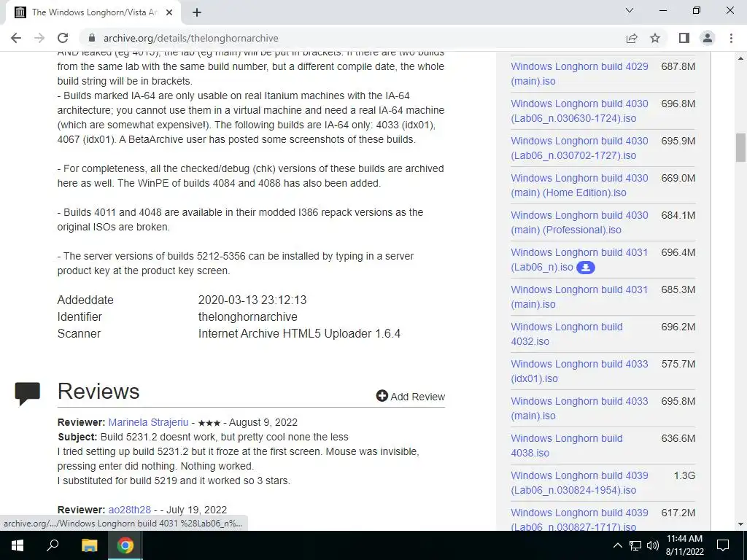Click the Reviews heading
Image resolution: width=747 pixels, height=560 pixels.
click(98, 391)
